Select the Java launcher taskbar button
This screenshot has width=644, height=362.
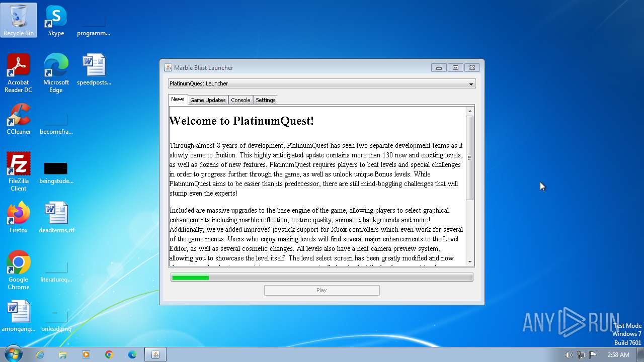click(155, 354)
